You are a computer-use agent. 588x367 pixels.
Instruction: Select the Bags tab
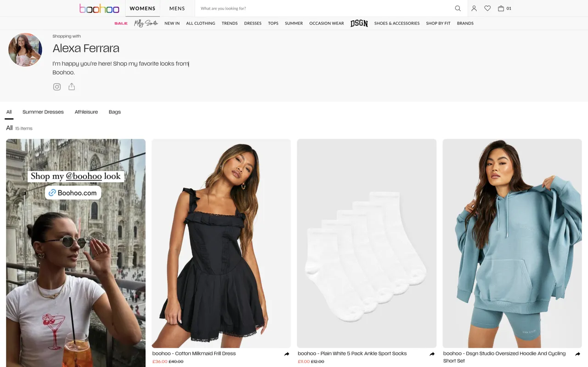115,112
